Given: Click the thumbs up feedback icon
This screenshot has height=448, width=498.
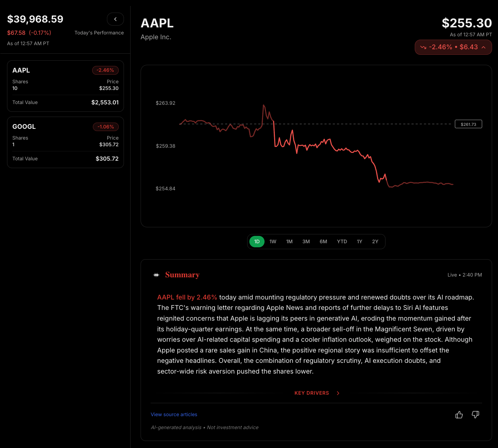Looking at the screenshot, I should tap(459, 415).
